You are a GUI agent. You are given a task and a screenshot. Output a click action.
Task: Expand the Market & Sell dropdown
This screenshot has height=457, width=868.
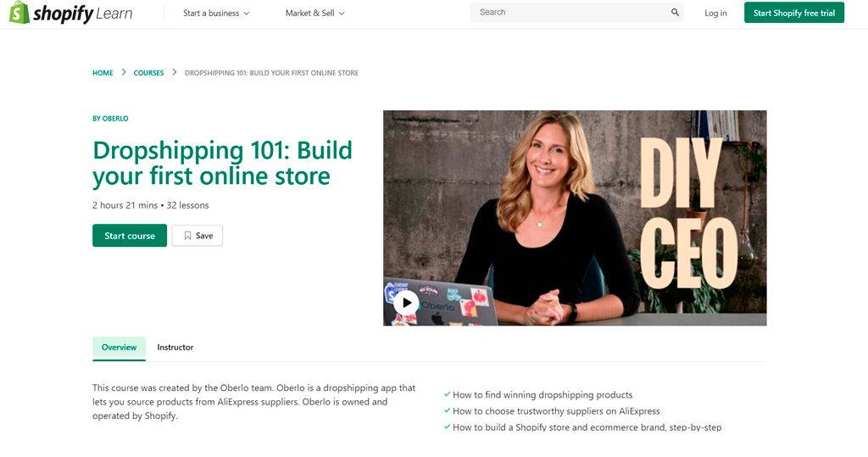[x=315, y=14]
